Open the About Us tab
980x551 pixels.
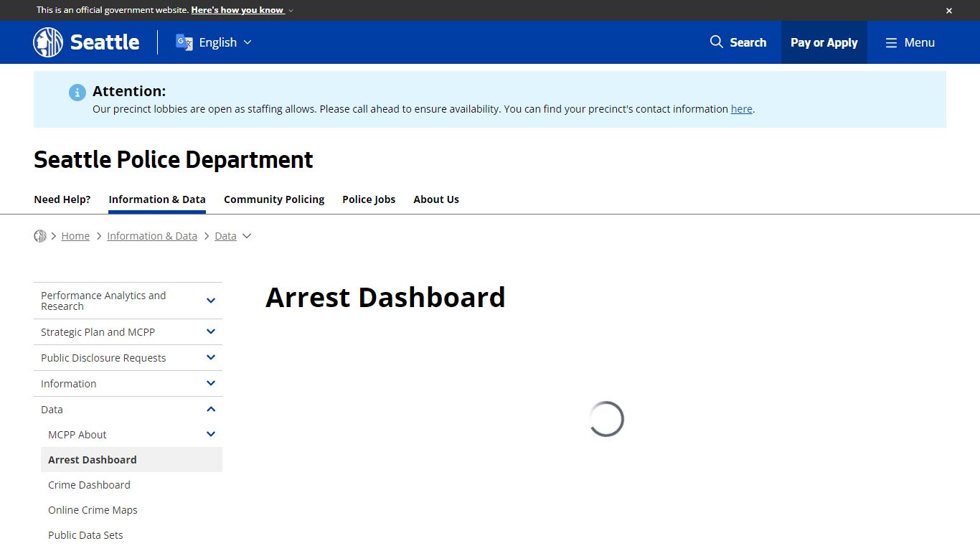pos(436,199)
